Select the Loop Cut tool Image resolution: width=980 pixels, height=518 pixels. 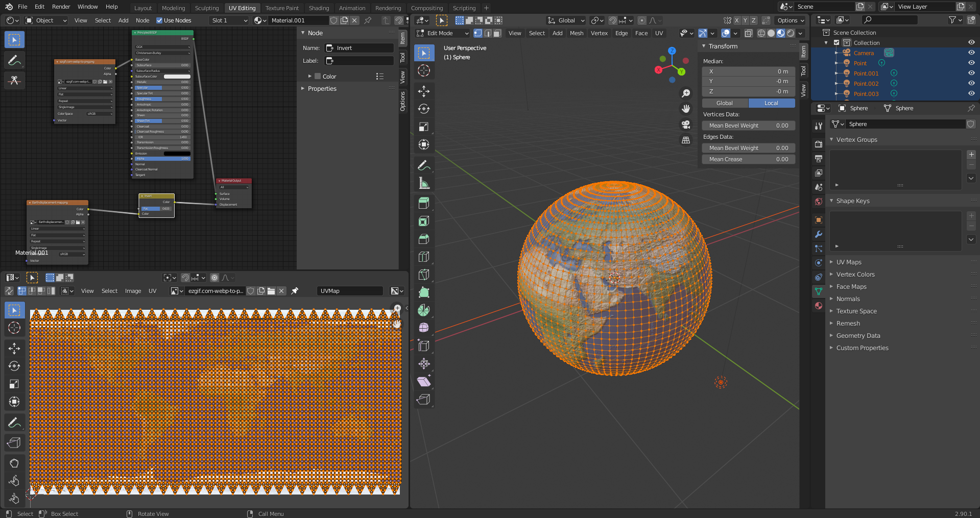[424, 257]
